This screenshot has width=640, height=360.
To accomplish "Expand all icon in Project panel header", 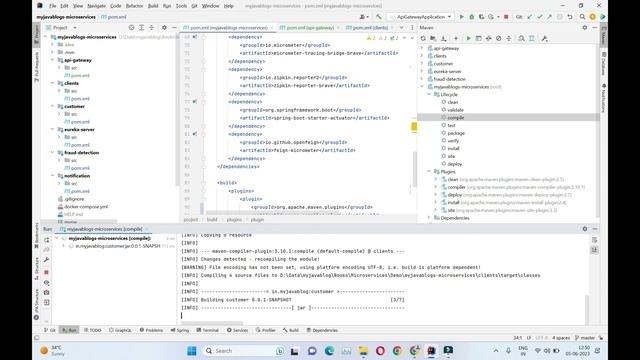I will (141, 27).
